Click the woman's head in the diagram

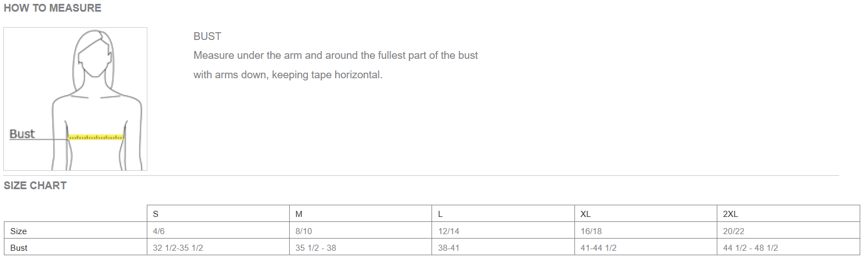click(x=95, y=54)
